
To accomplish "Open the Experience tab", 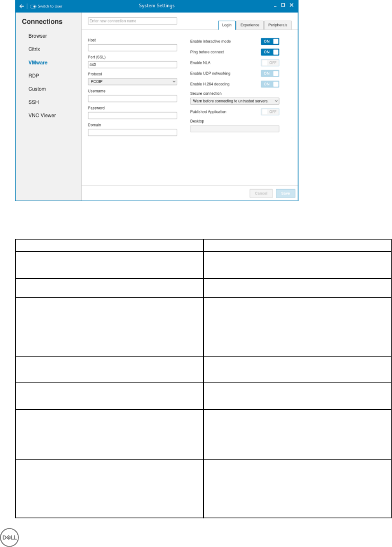I will [250, 25].
